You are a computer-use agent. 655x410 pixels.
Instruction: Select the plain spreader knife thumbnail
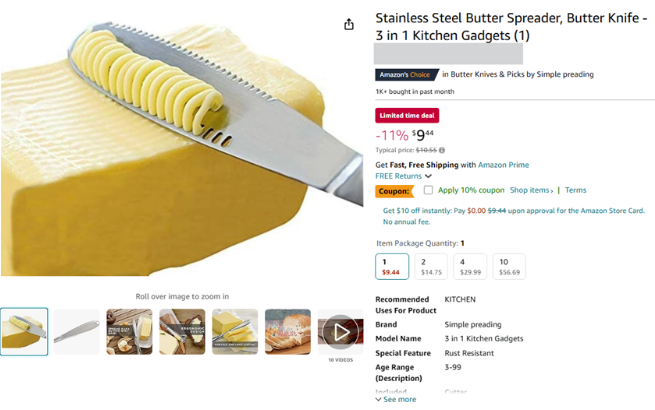coord(77,331)
